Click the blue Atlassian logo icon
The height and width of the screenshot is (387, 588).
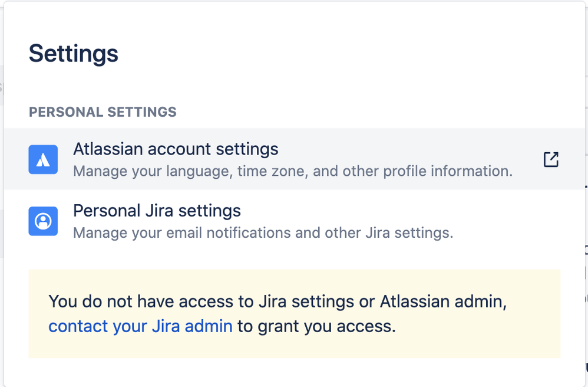tap(43, 159)
